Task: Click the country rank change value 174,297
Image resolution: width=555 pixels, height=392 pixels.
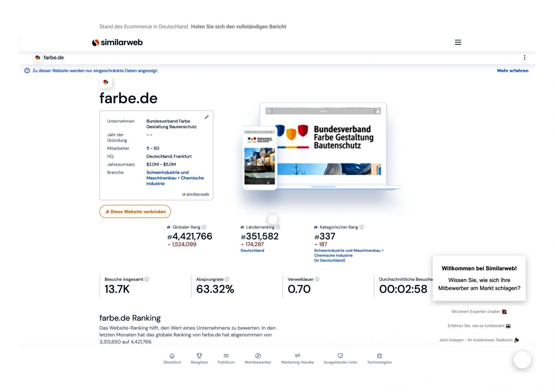Action: 254,244
